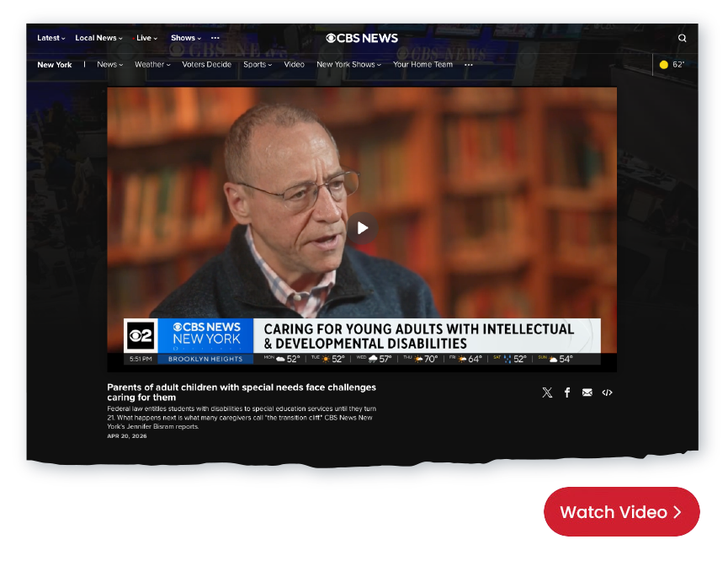Expand the Local News dropdown
728x566 pixels.
pos(98,38)
